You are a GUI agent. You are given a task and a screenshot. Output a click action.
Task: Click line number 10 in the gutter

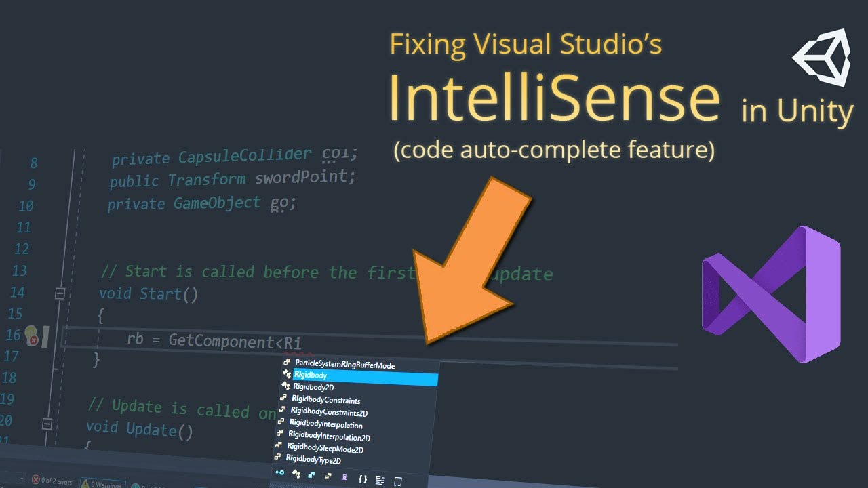click(25, 206)
